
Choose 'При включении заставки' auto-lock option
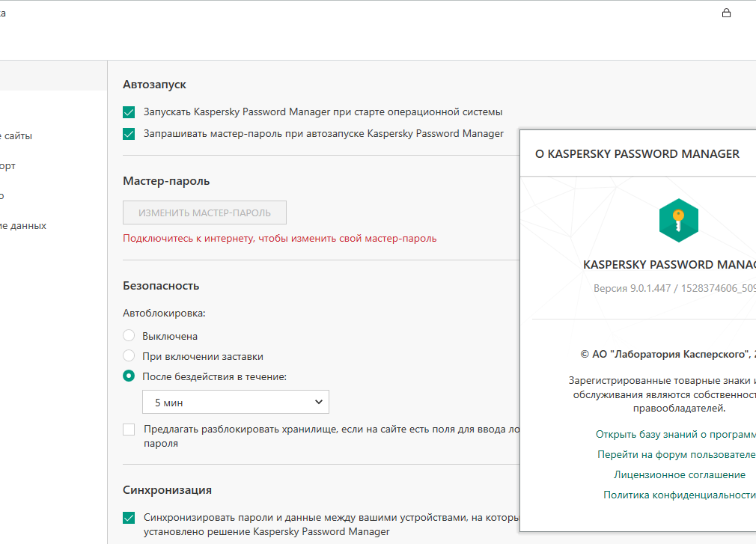coord(129,355)
